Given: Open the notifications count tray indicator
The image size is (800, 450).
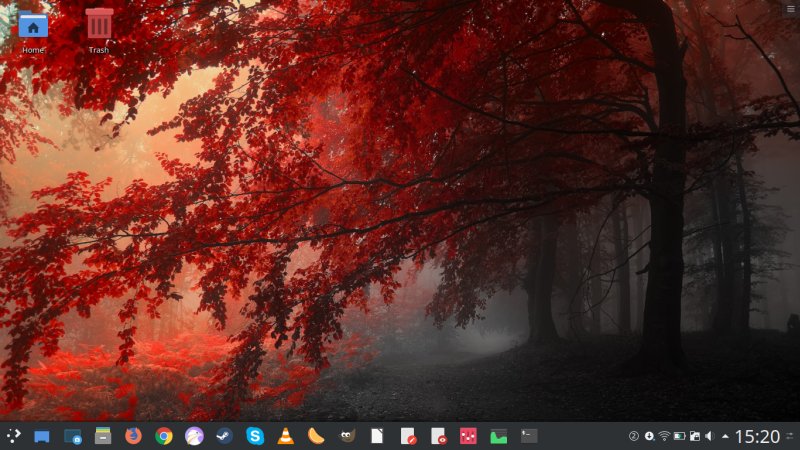Looking at the screenshot, I should tap(633, 436).
